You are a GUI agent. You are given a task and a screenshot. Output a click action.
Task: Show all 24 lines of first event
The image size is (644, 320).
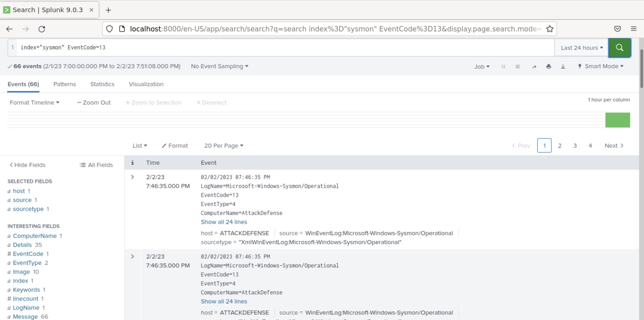coord(224,222)
